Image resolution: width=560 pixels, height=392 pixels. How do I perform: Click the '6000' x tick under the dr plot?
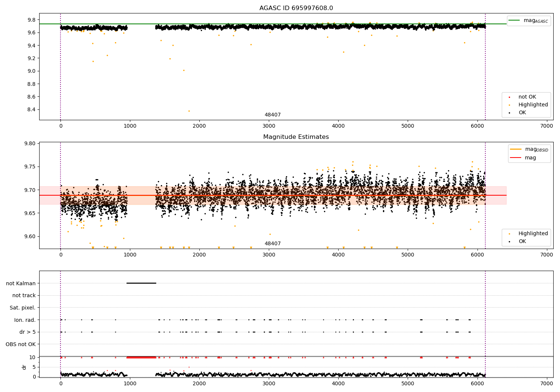point(477,383)
